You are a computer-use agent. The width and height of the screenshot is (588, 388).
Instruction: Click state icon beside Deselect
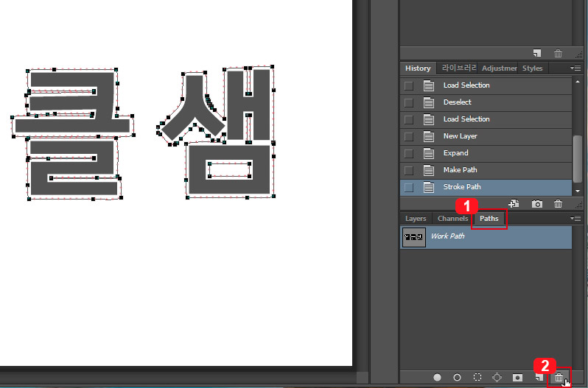[x=429, y=102]
